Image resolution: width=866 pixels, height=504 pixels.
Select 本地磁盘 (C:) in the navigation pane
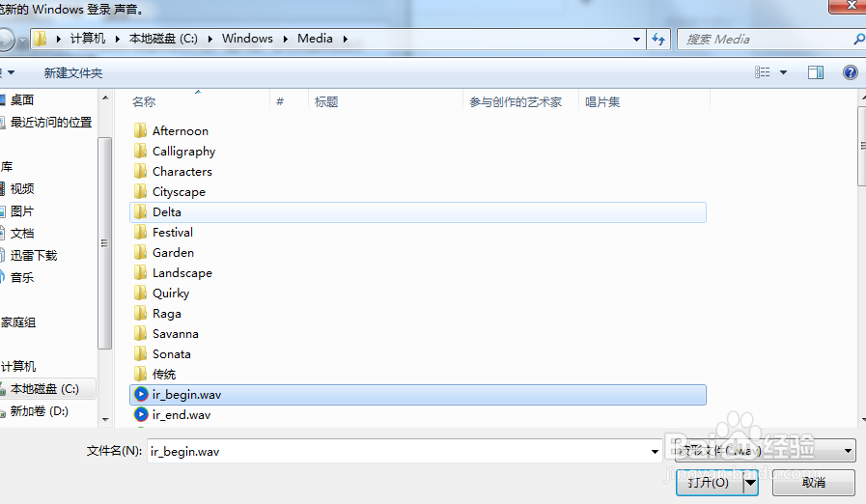(44, 389)
